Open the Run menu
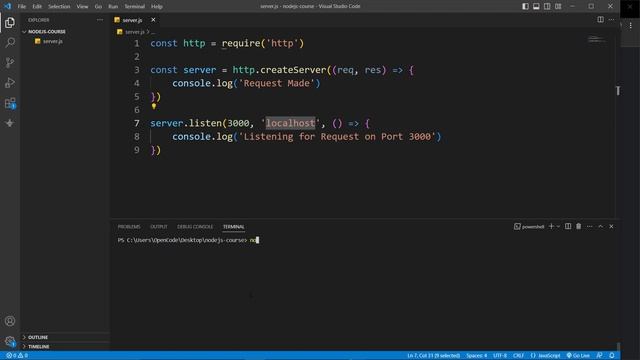This screenshot has width=640, height=360. coord(113,7)
